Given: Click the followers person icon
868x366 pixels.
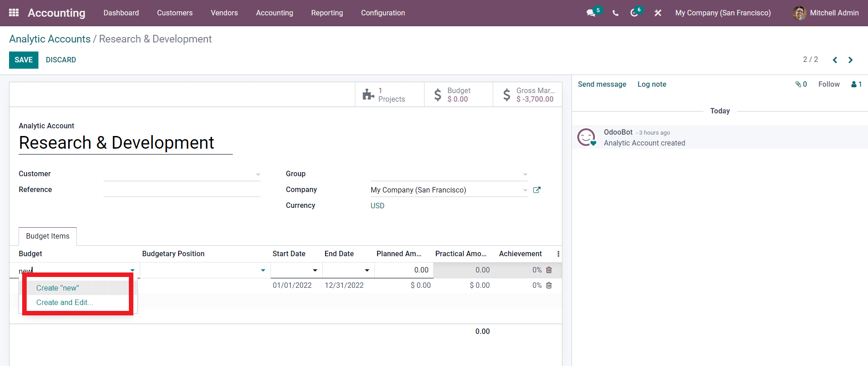Looking at the screenshot, I should click(856, 84).
